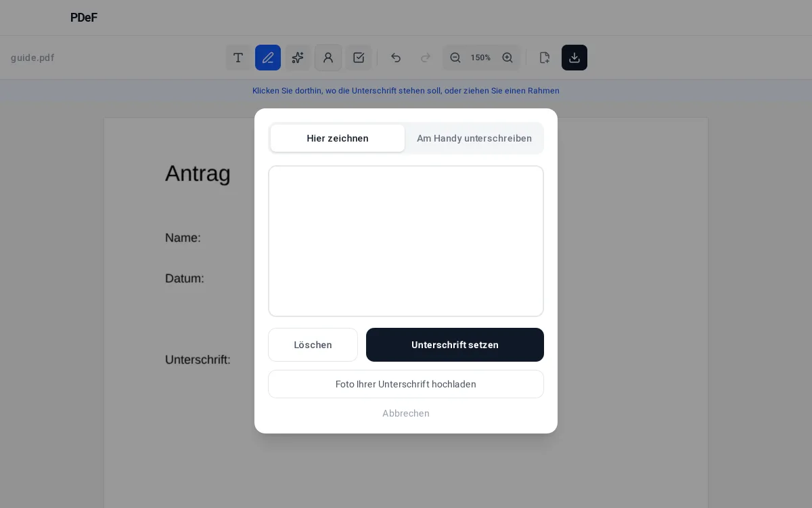Click the 150% zoom level
Viewport: 812px width, 508px height.
pos(481,58)
